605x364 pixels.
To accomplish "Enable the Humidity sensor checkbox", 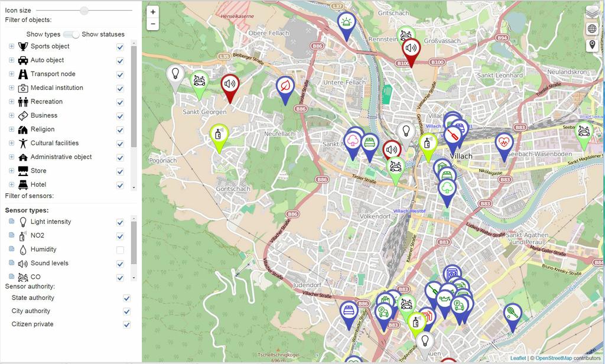I will click(121, 249).
